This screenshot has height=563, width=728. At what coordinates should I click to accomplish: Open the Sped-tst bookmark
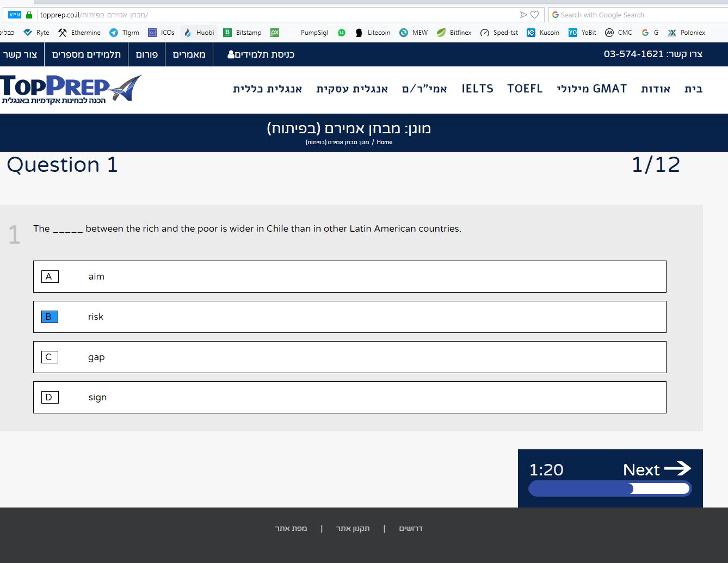click(499, 33)
